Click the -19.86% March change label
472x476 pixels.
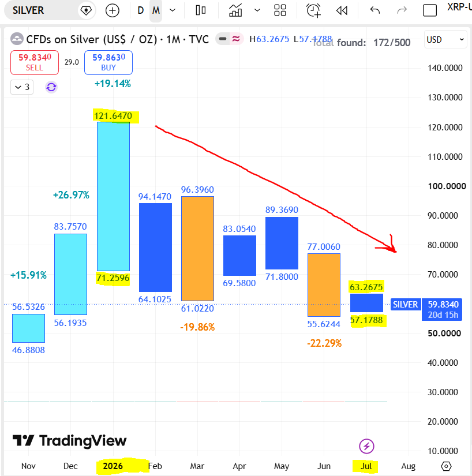click(197, 327)
